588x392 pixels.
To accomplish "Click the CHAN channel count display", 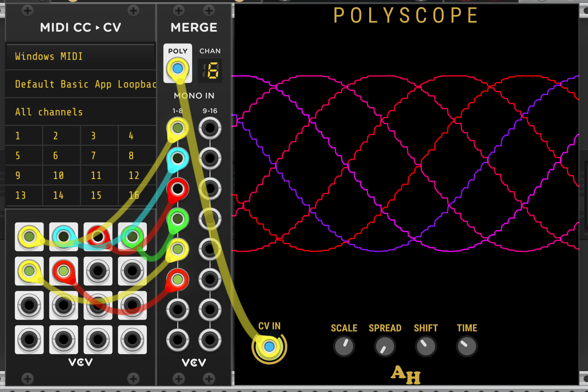I will pos(210,71).
